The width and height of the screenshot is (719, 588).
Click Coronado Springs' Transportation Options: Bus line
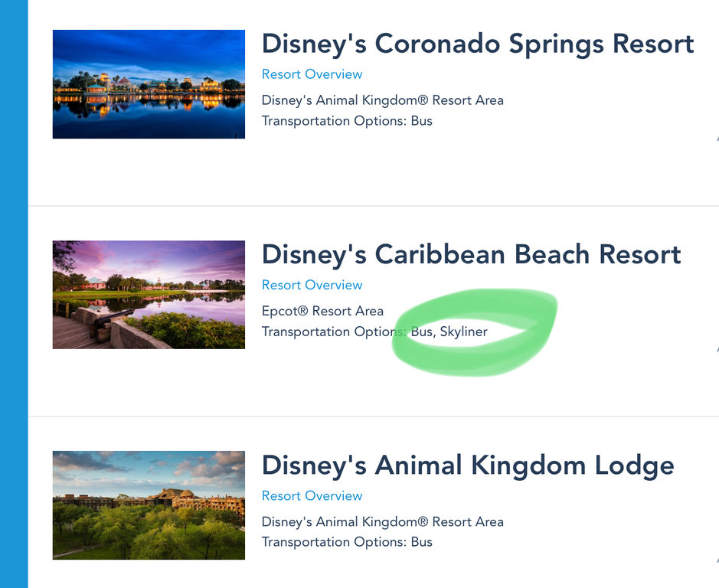[x=347, y=121]
